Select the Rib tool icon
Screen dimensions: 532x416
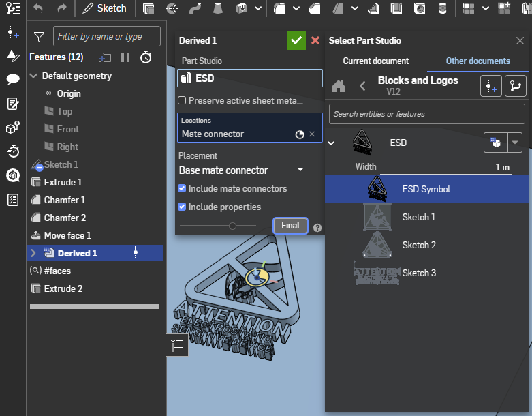[x=373, y=8]
